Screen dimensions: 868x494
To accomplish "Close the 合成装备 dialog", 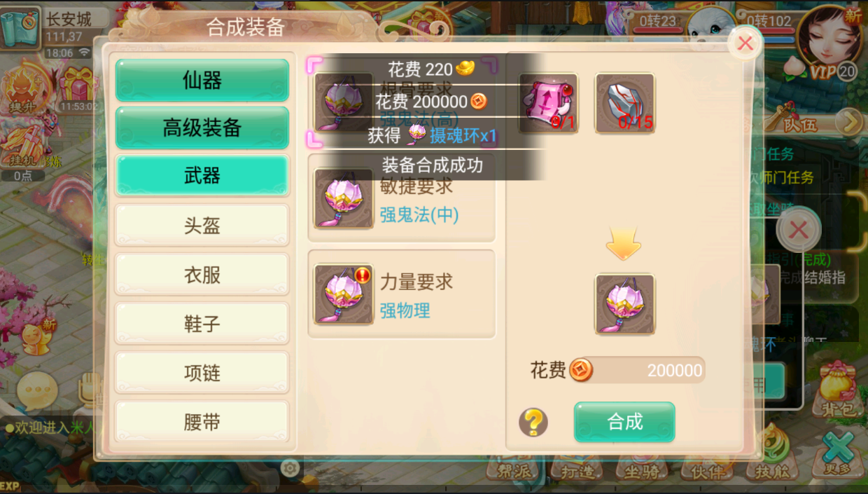I will pos(745,43).
